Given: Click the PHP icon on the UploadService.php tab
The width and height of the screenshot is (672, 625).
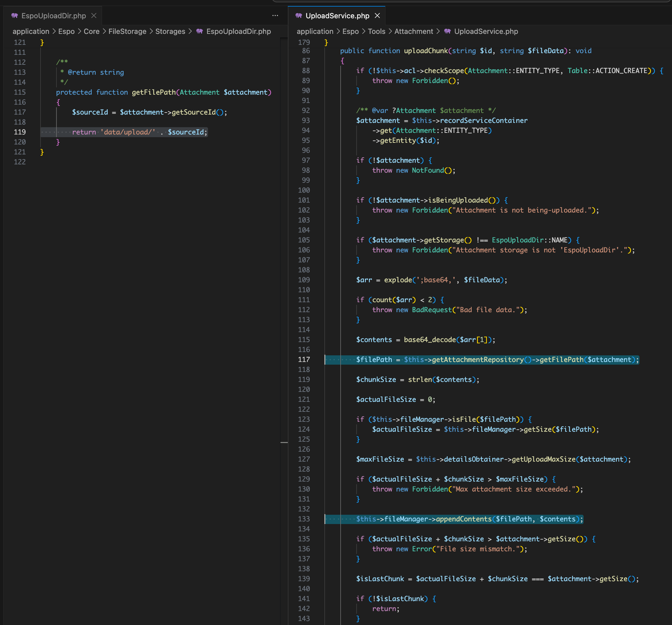Looking at the screenshot, I should (x=299, y=16).
